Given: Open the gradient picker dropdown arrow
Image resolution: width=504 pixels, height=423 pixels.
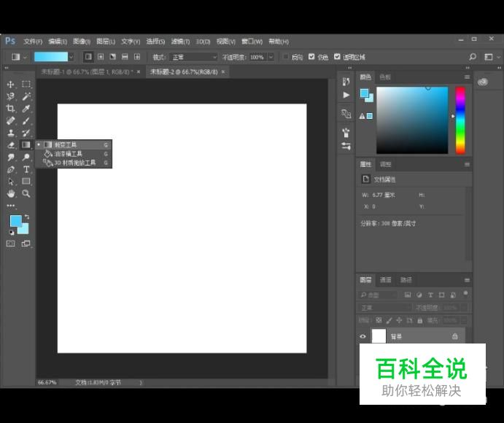Looking at the screenshot, I should point(71,57).
